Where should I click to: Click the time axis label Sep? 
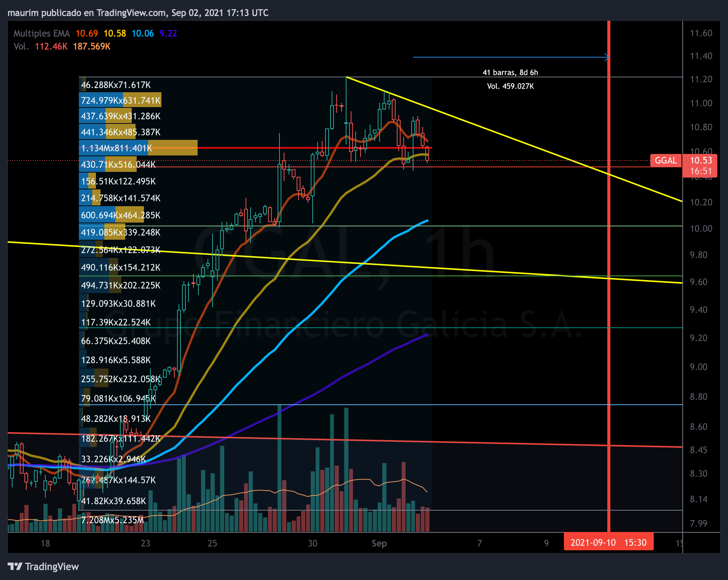point(379,543)
